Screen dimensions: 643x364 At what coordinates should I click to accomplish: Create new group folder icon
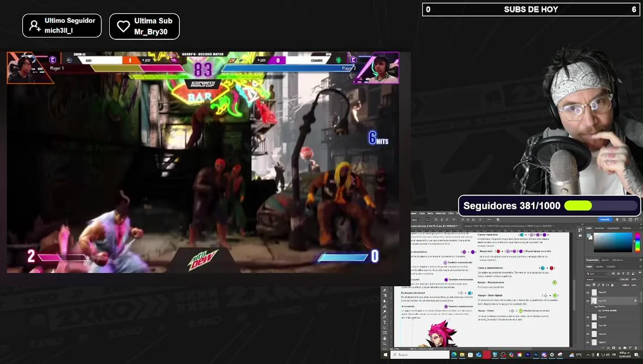[x=625, y=348]
